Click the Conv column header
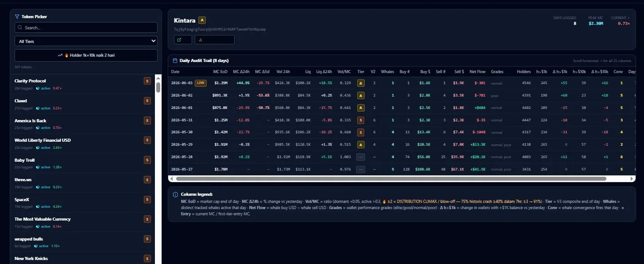Viewport: 644px width, 264px height. pos(618,71)
